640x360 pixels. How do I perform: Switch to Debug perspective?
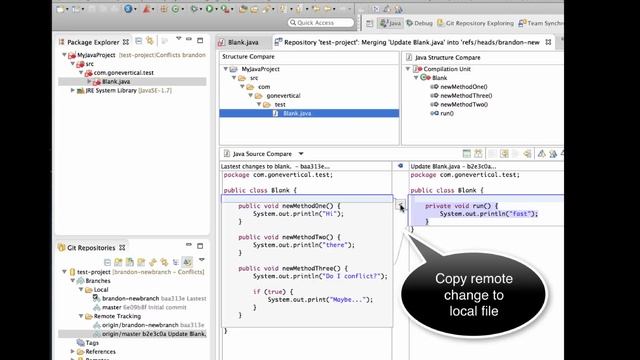(x=420, y=23)
